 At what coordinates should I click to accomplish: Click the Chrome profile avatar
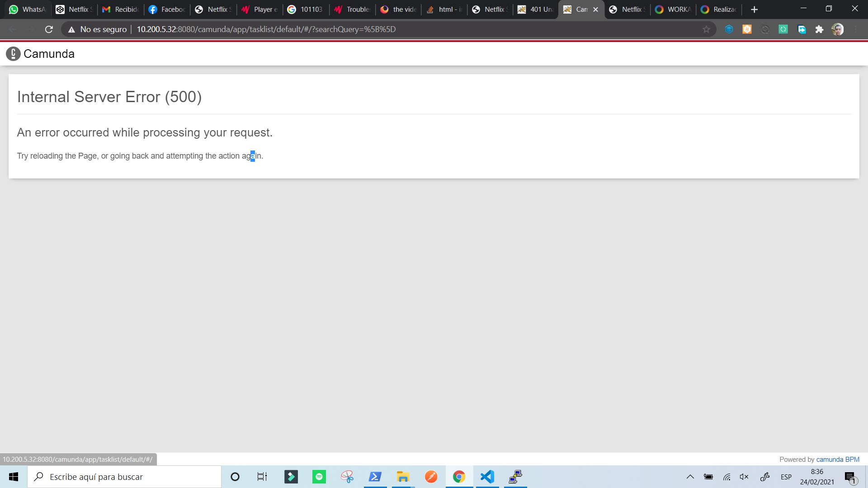[837, 29]
